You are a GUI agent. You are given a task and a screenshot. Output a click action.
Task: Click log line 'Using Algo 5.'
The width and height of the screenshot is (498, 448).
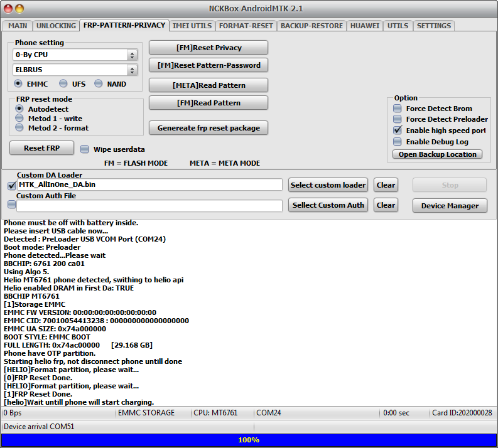point(26,272)
